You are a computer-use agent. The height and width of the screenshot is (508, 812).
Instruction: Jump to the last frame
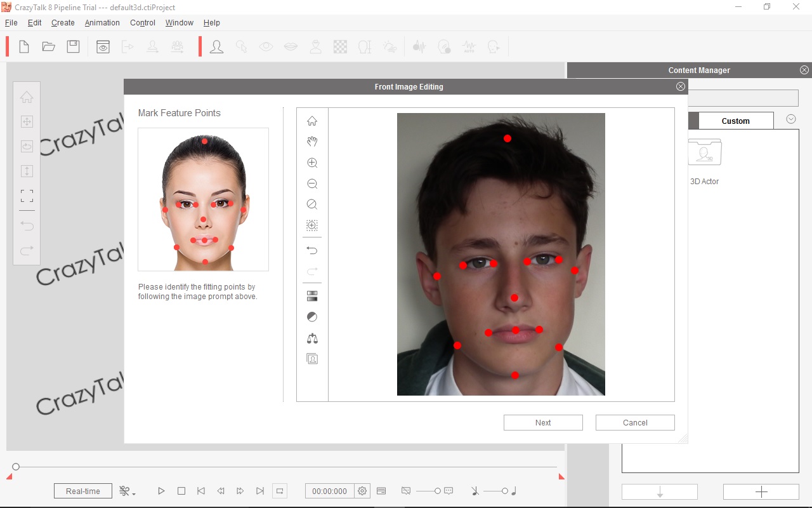point(260,491)
